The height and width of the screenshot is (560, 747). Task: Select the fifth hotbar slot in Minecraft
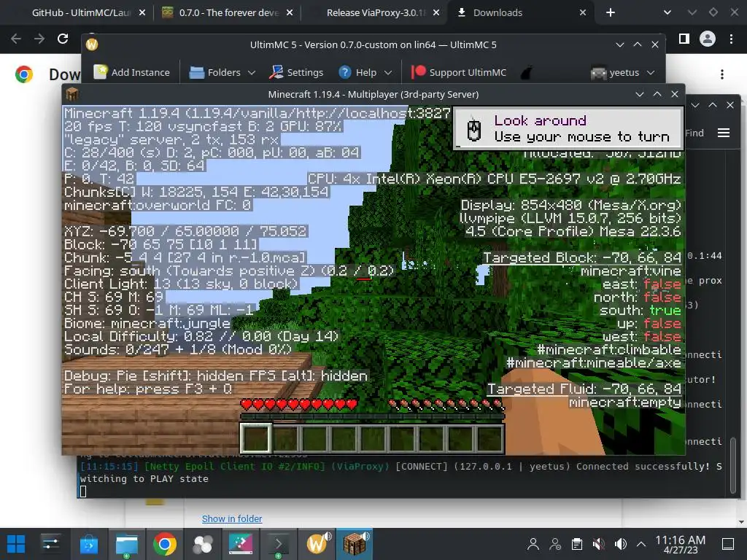[373, 437]
